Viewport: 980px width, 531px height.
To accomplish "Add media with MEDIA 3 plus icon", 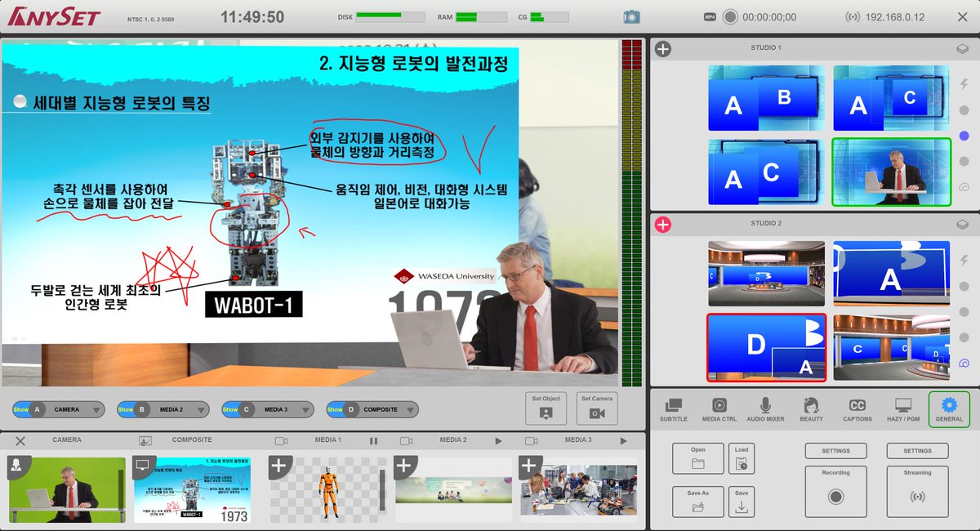I will pyautogui.click(x=528, y=466).
